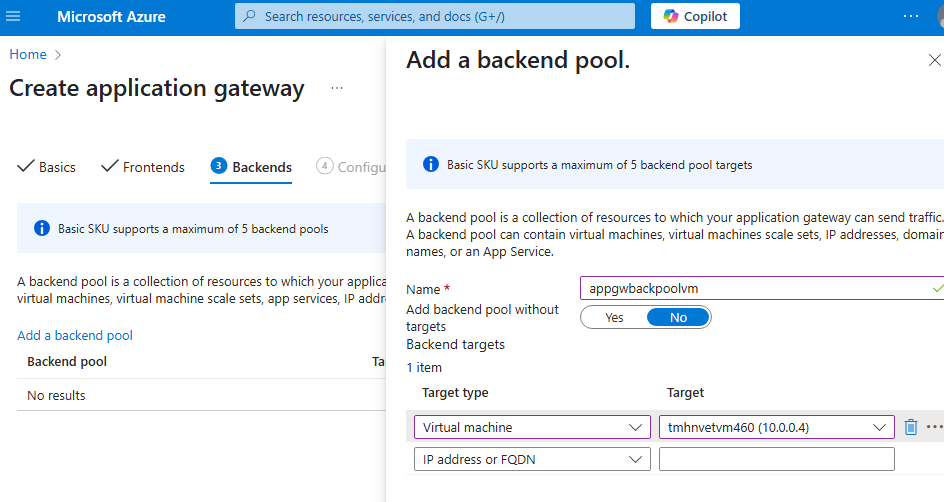Expand the Virtual machine target type dropdown

tap(532, 427)
